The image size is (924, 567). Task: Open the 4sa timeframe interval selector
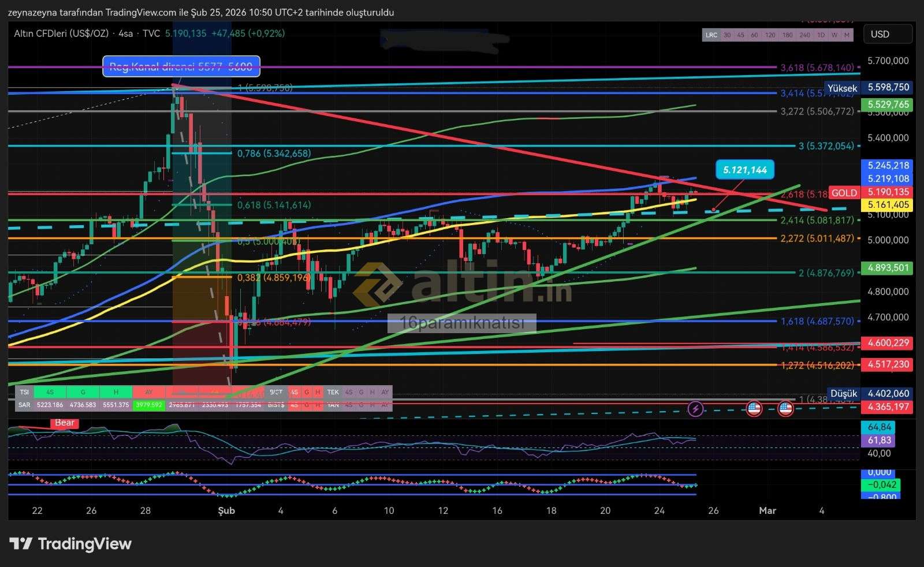click(x=125, y=33)
